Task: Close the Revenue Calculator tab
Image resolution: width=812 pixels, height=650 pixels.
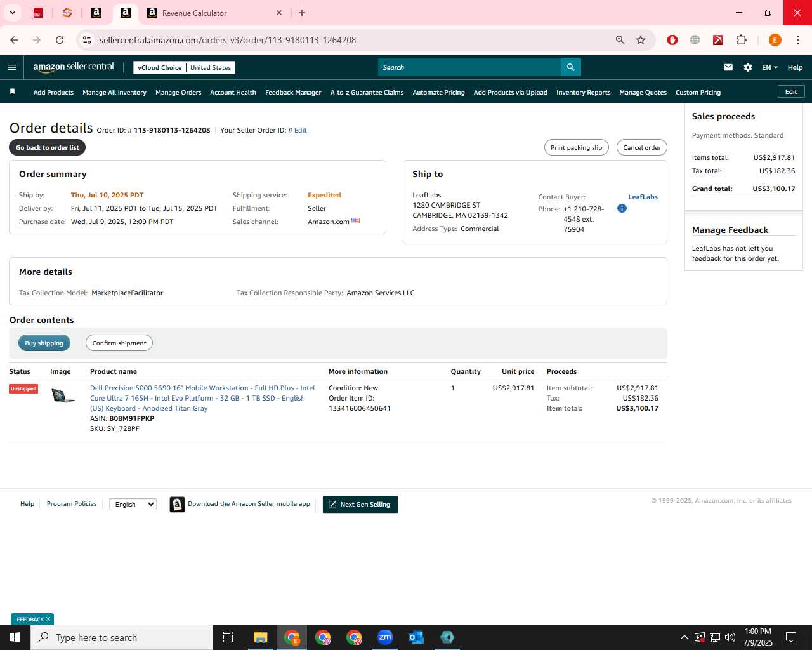Action: coord(279,13)
